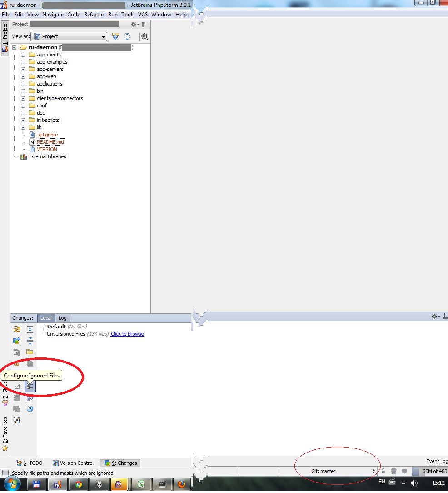Screen dimensions: 448x493
Task: Toggle the 1: Project side tab
Action: (x=5, y=38)
